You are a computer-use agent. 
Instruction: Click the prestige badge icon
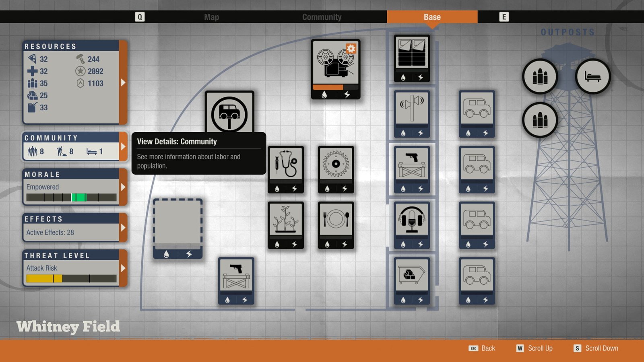click(x=80, y=83)
